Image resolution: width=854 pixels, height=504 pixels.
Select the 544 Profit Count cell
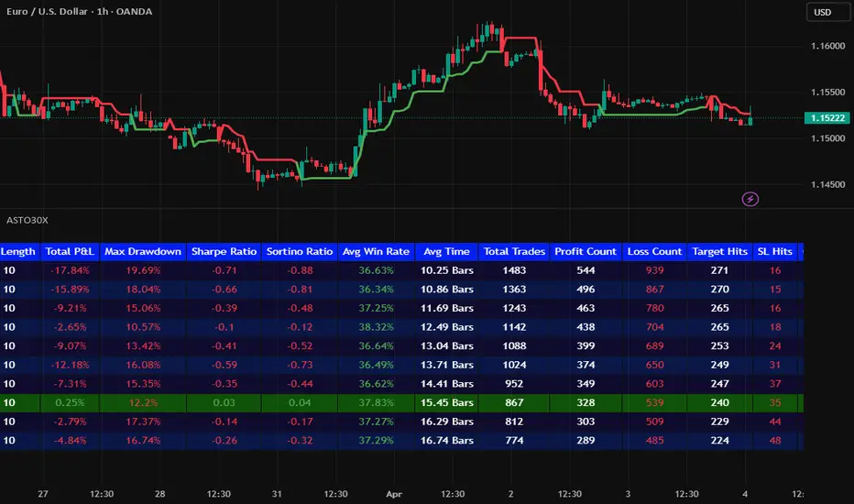pos(586,270)
